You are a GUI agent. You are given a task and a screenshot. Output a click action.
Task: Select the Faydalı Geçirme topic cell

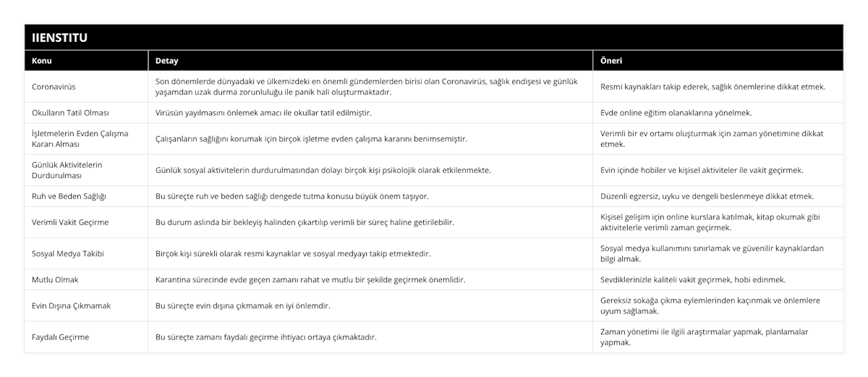coord(61,336)
